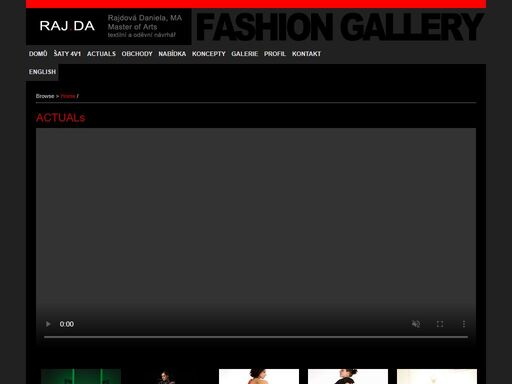Click the red Home breadcrumb link
The image size is (512, 384).
(x=68, y=96)
